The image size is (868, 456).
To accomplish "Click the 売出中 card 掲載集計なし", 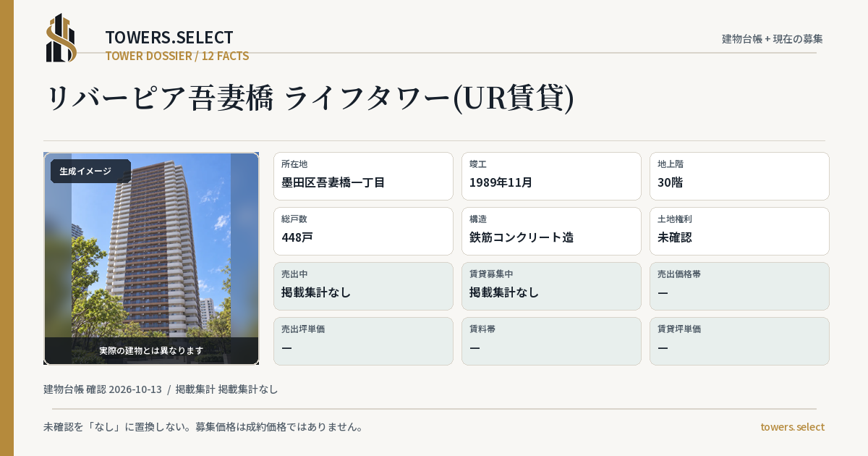I will [363, 286].
